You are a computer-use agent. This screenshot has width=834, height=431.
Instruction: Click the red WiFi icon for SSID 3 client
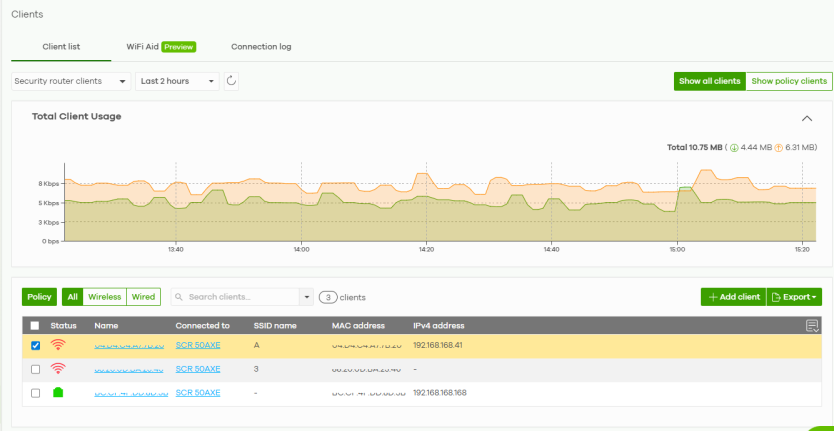pos(58,369)
